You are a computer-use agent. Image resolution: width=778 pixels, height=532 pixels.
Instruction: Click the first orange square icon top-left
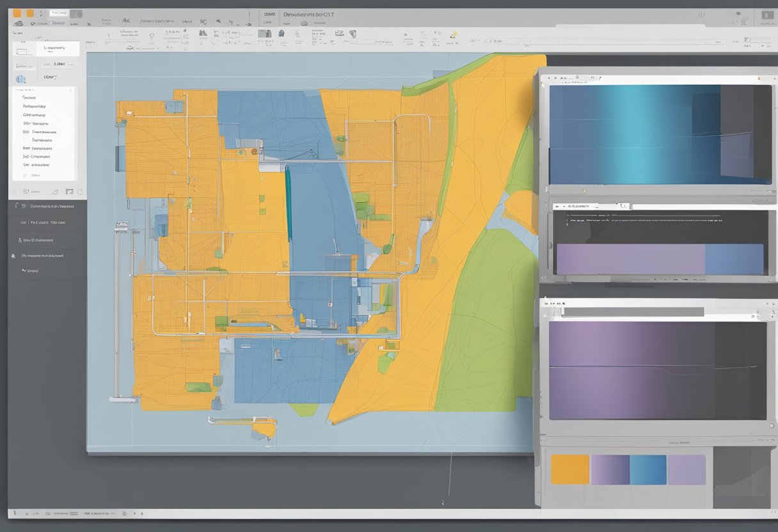click(17, 13)
